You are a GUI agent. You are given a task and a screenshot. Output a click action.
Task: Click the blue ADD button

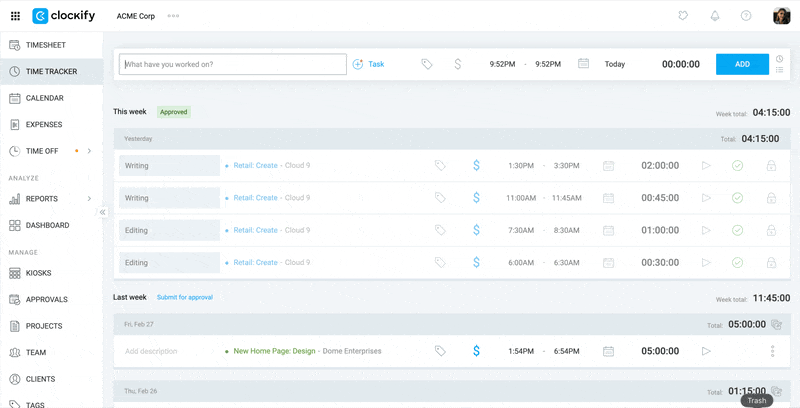(742, 64)
